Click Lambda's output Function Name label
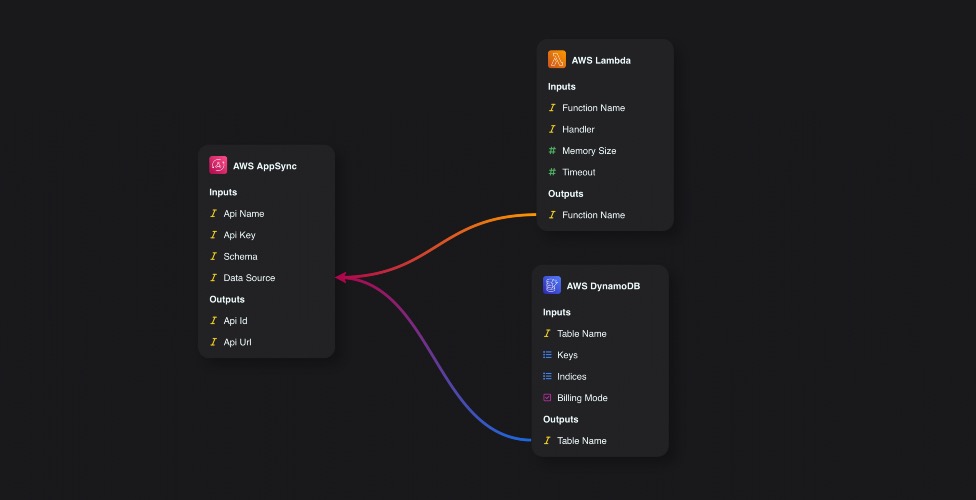Image resolution: width=976 pixels, height=500 pixels. pyautogui.click(x=593, y=215)
